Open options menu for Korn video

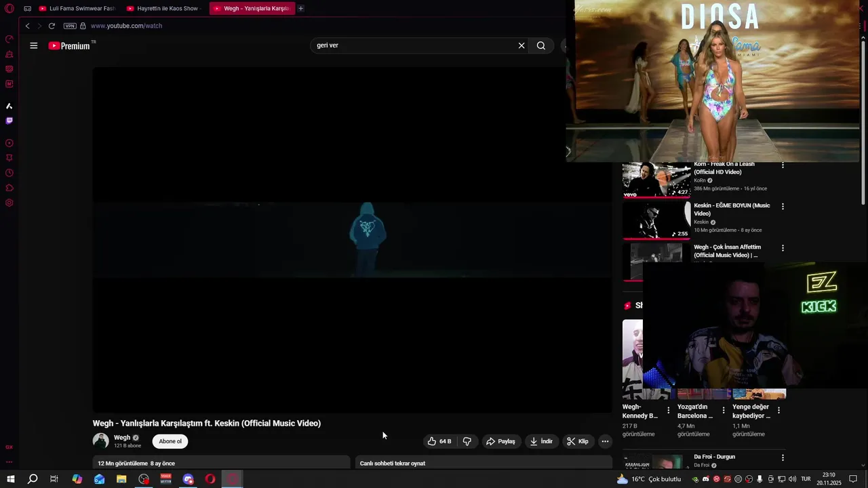click(783, 165)
